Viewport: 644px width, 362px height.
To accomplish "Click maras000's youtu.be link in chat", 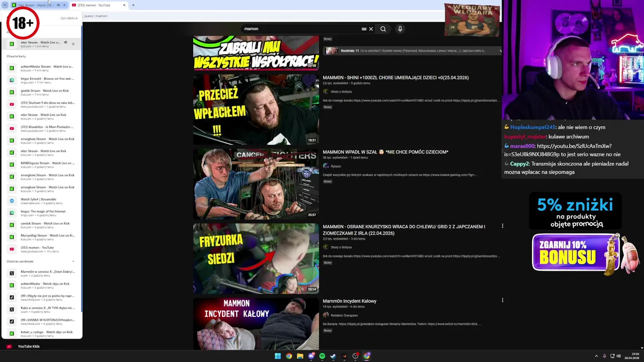I will (x=558, y=150).
